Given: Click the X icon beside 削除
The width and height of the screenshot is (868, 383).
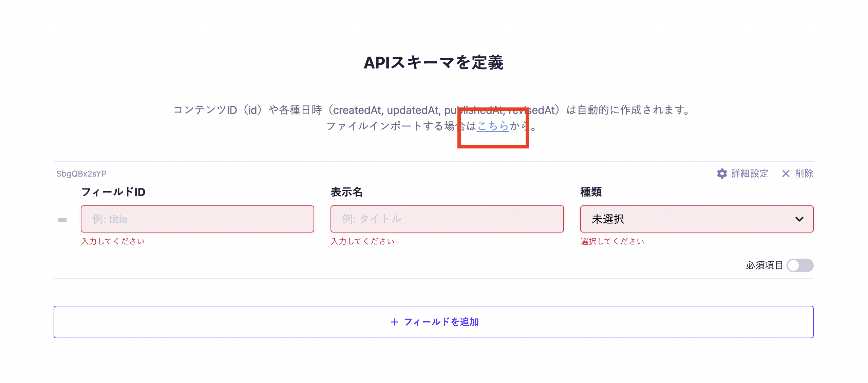Looking at the screenshot, I should [786, 174].
